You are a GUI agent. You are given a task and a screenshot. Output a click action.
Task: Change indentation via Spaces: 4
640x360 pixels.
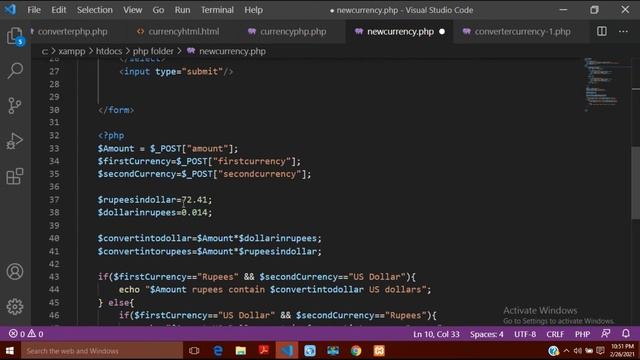coord(487,334)
